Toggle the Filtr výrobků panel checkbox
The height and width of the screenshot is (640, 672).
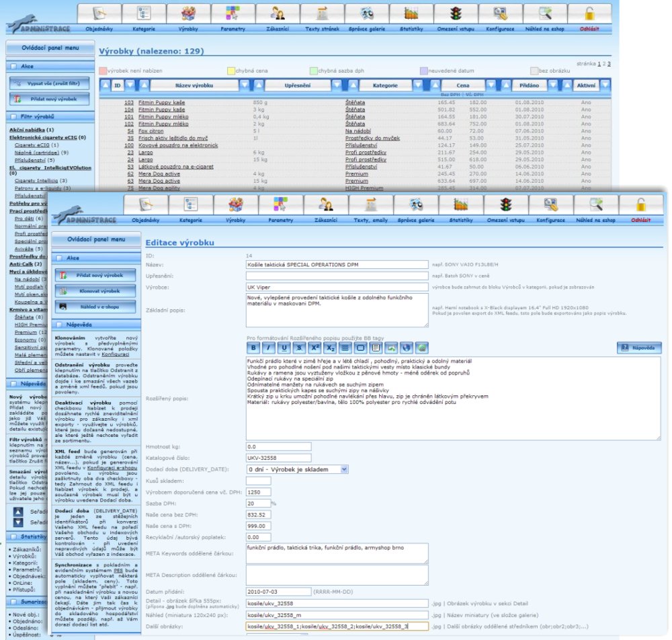pos(12,117)
